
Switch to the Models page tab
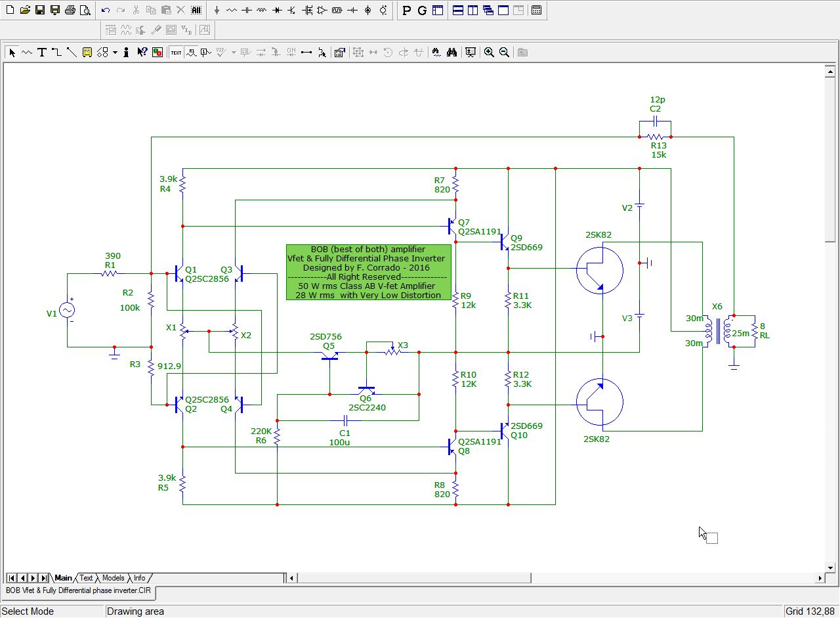113,578
